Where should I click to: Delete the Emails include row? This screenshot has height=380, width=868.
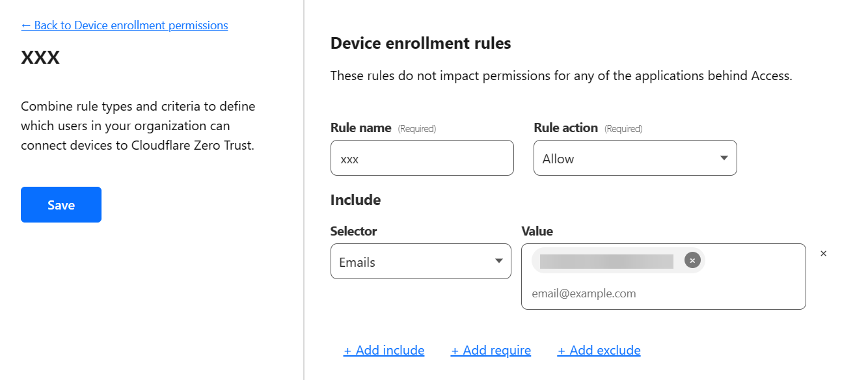point(823,254)
